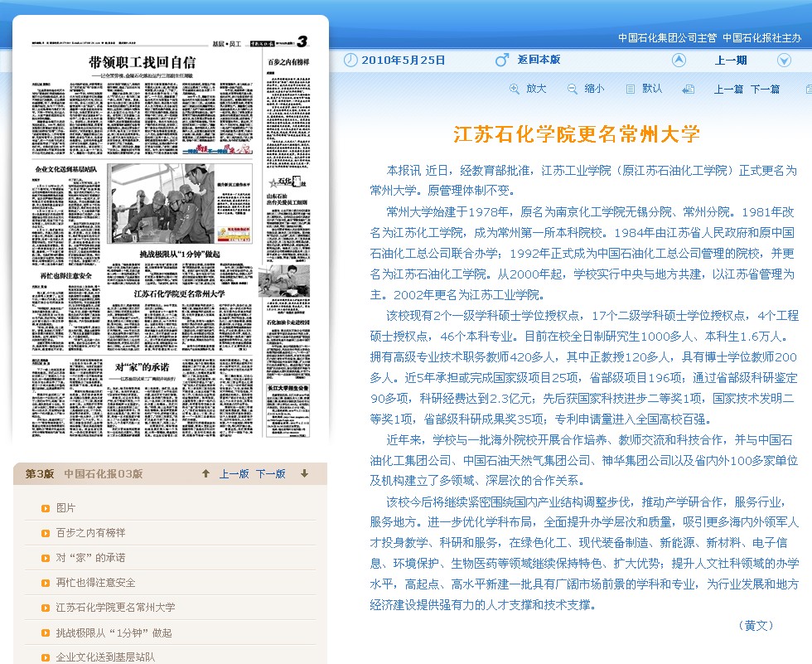Image resolution: width=812 pixels, height=664 pixels.
Task: Click the round down-arrow after 上一期
Action: pyautogui.click(x=784, y=60)
